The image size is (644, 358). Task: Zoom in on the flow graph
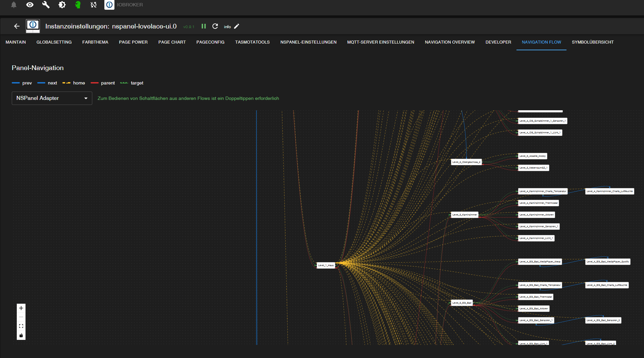[x=21, y=308]
